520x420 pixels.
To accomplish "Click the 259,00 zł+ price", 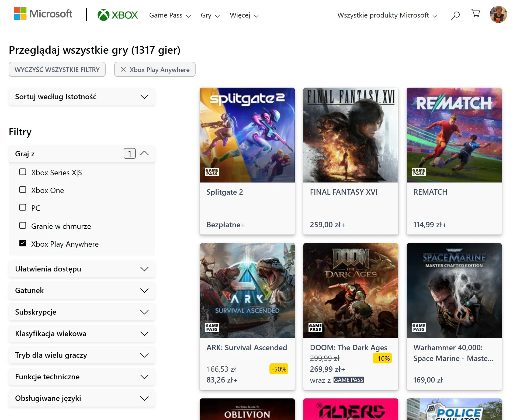I will point(327,225).
